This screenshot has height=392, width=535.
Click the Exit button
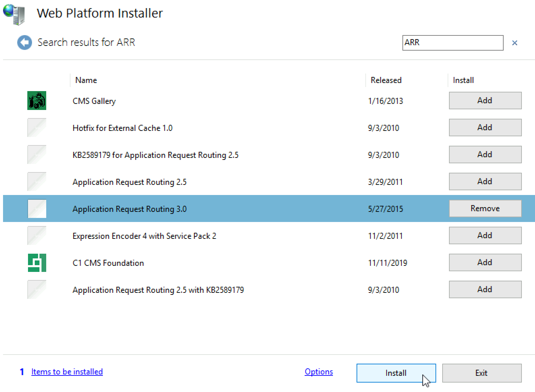click(482, 373)
